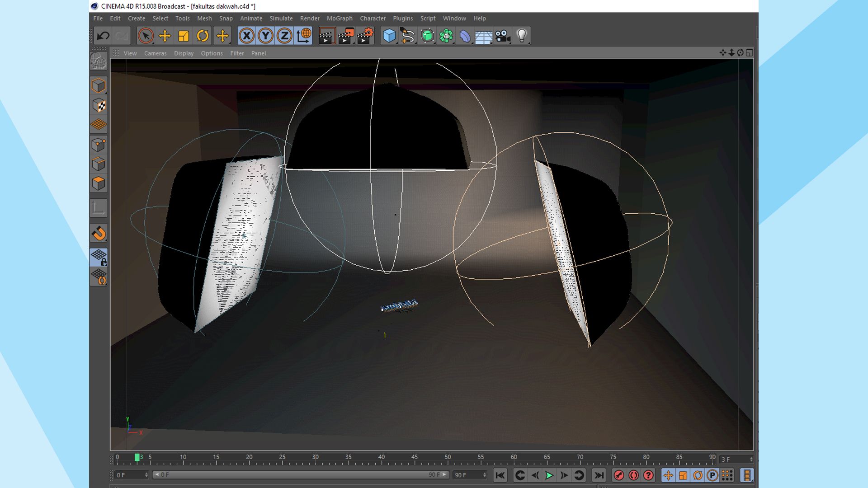Play animation forwards green button

(x=549, y=475)
